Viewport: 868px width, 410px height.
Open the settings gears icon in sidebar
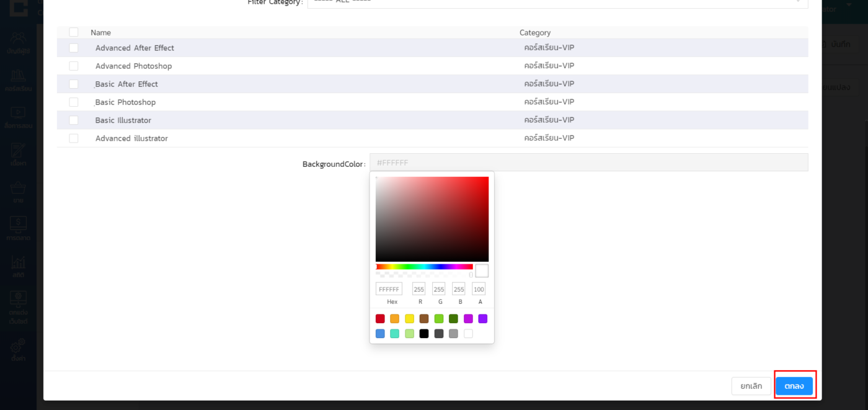click(x=17, y=345)
